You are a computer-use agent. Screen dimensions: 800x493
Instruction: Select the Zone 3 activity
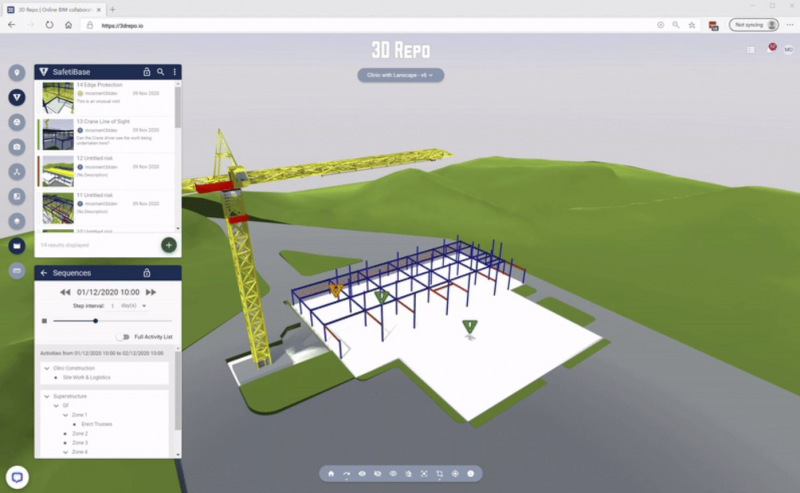pos(80,443)
